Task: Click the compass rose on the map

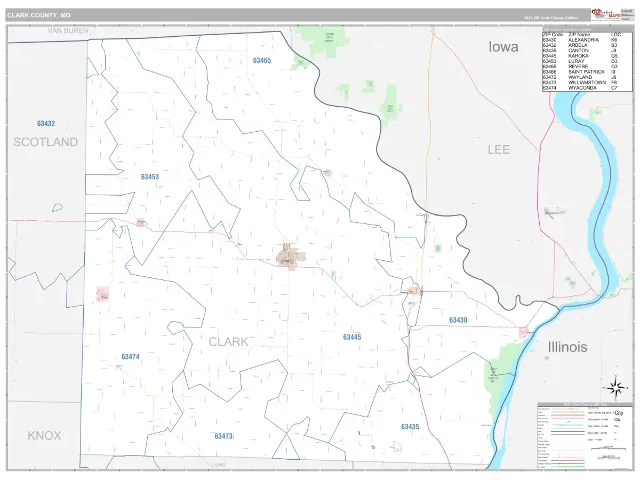Action: click(616, 387)
